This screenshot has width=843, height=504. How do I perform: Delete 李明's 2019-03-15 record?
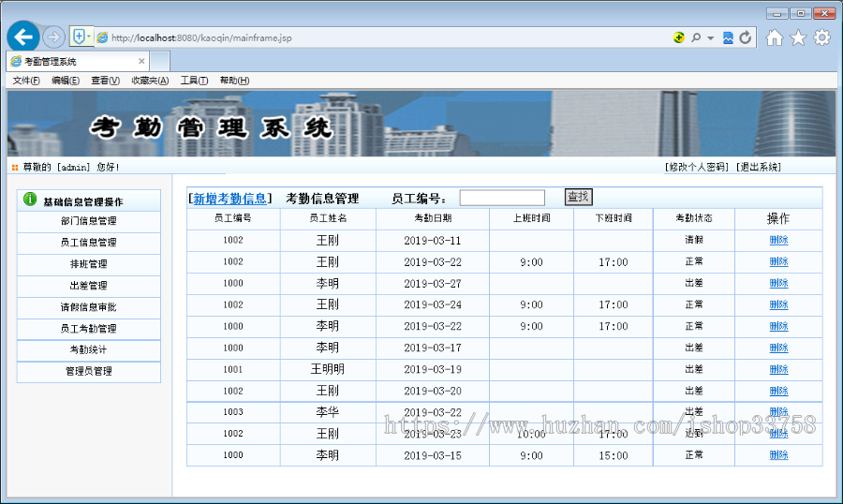coord(778,455)
